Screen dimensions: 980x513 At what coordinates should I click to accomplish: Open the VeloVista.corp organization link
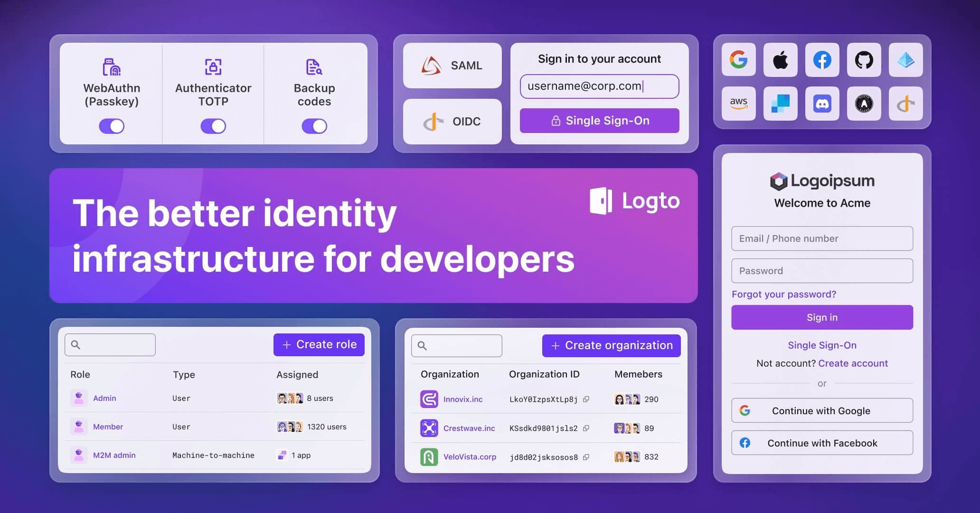pos(470,457)
